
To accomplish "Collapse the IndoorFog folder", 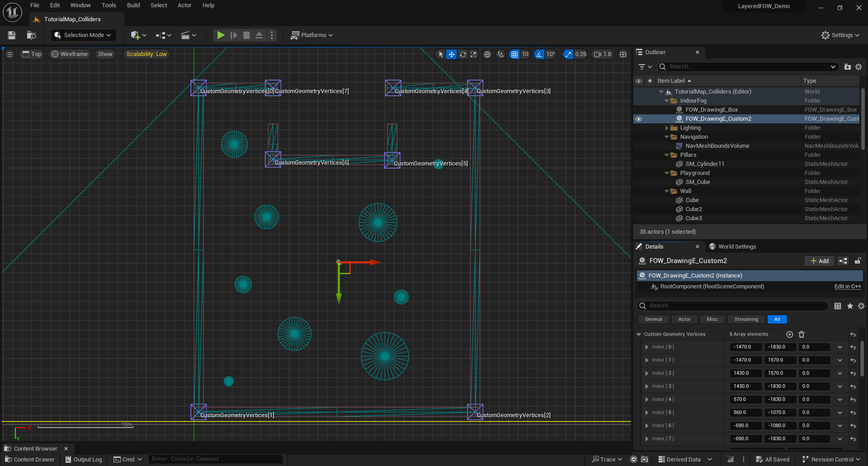I will [x=667, y=101].
